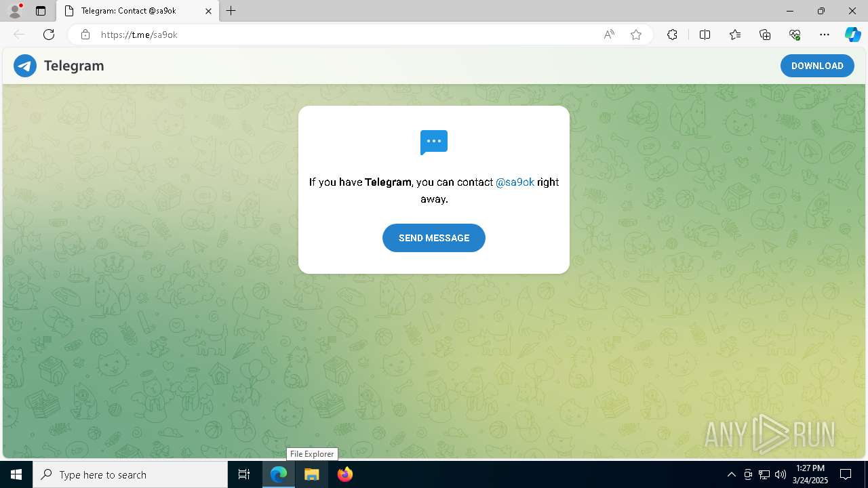The image size is (868, 488).
Task: Open the Favorites list
Action: 735,35
